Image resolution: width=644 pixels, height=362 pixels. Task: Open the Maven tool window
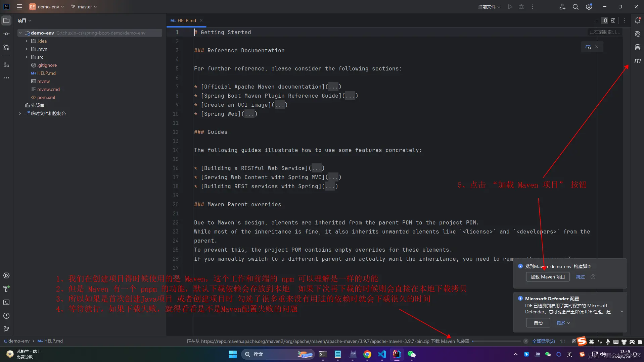638,61
